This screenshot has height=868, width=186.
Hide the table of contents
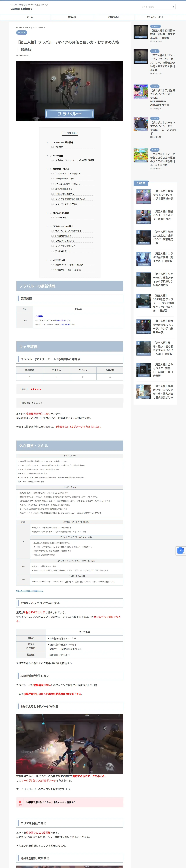click(x=75, y=133)
